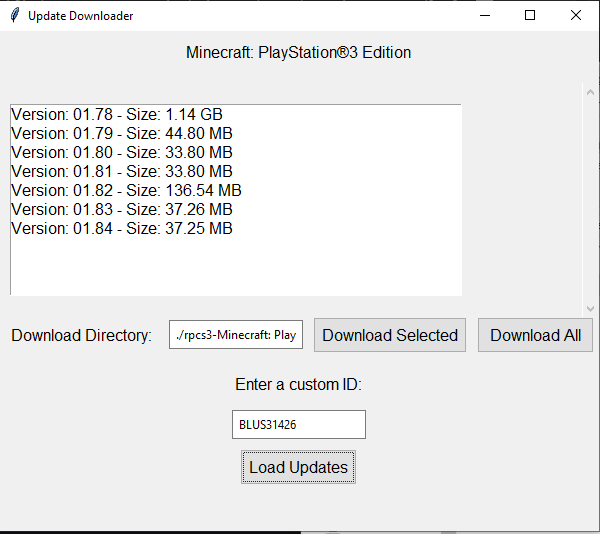Viewport: 600px width, 534px height.
Task: Focus the Download Directory path field
Action: point(236,335)
